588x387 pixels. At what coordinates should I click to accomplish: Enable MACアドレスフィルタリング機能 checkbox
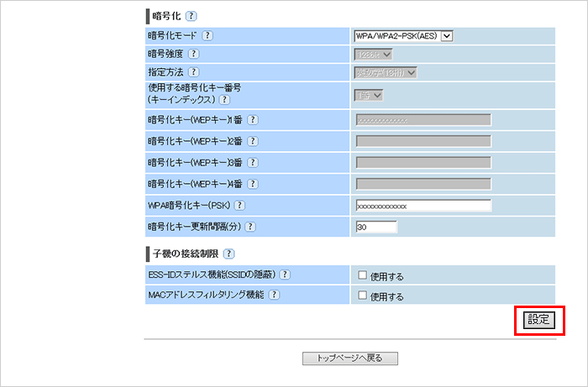362,296
